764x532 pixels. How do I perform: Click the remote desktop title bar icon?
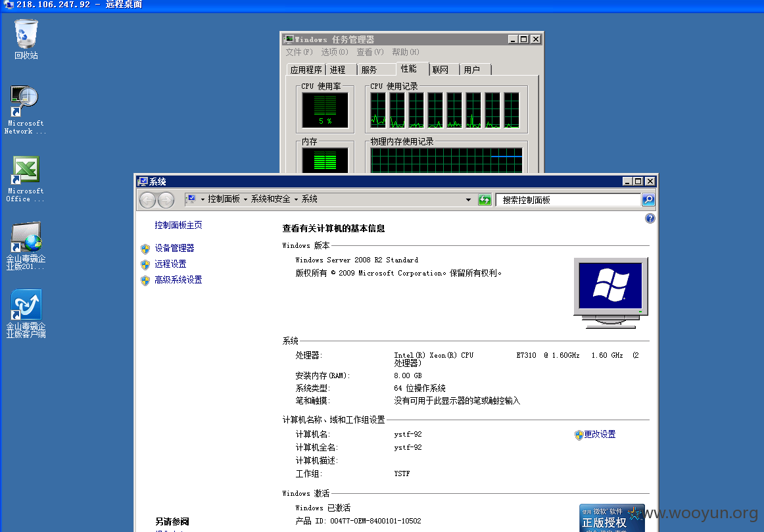(x=9, y=5)
